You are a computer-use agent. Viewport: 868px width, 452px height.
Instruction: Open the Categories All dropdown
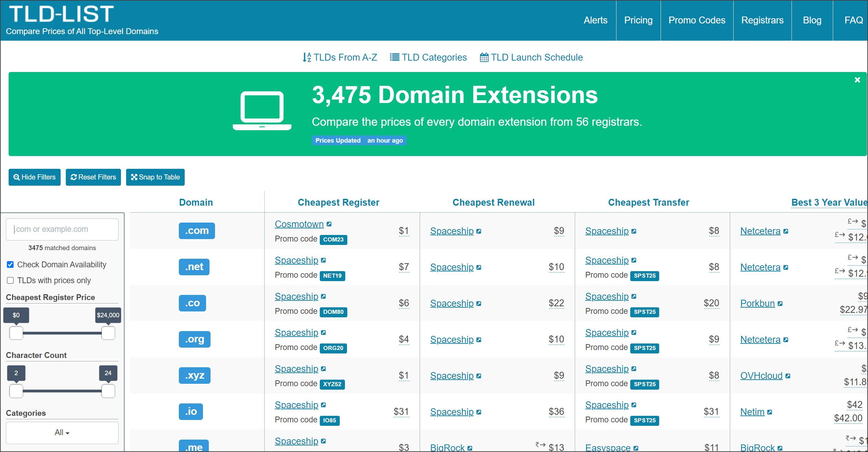tap(62, 433)
